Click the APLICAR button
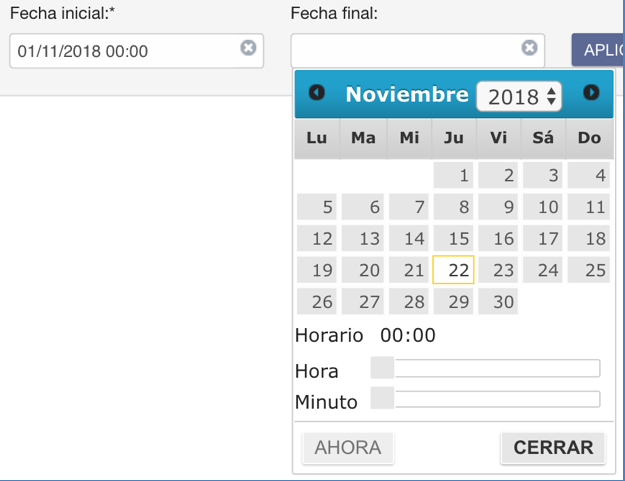The width and height of the screenshot is (625, 481). [598, 50]
